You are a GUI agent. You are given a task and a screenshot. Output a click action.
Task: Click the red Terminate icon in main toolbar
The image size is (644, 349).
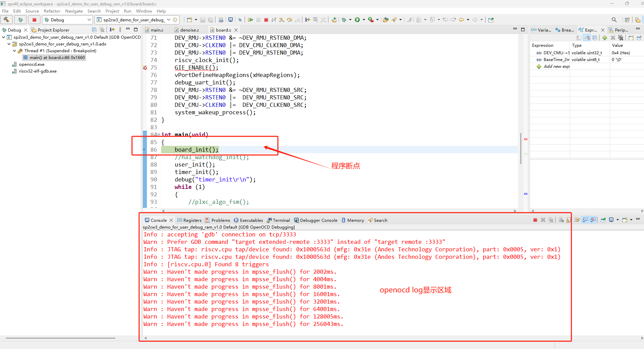pos(266,20)
